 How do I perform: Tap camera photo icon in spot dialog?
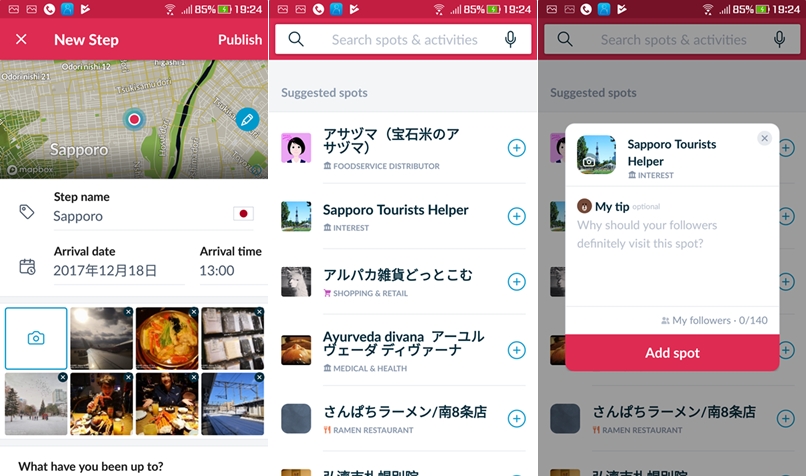click(x=589, y=162)
